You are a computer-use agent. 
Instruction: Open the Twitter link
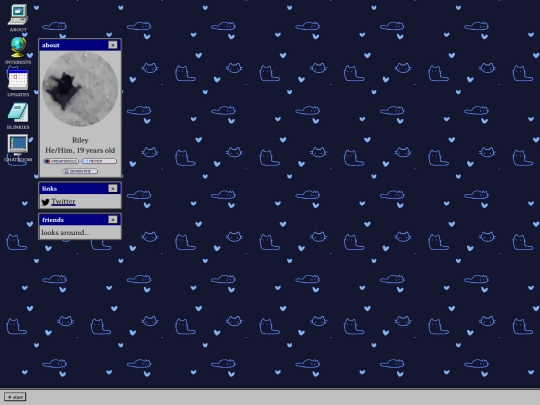63,201
